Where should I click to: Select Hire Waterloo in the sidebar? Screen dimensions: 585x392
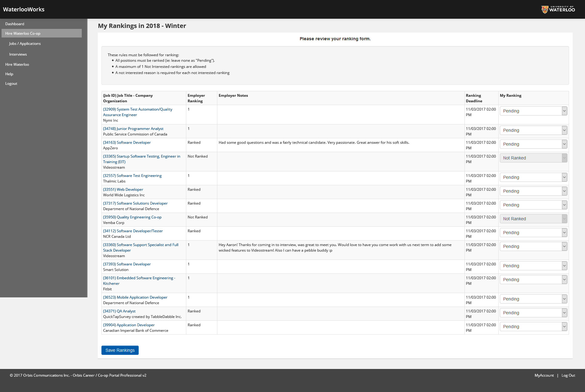click(17, 65)
